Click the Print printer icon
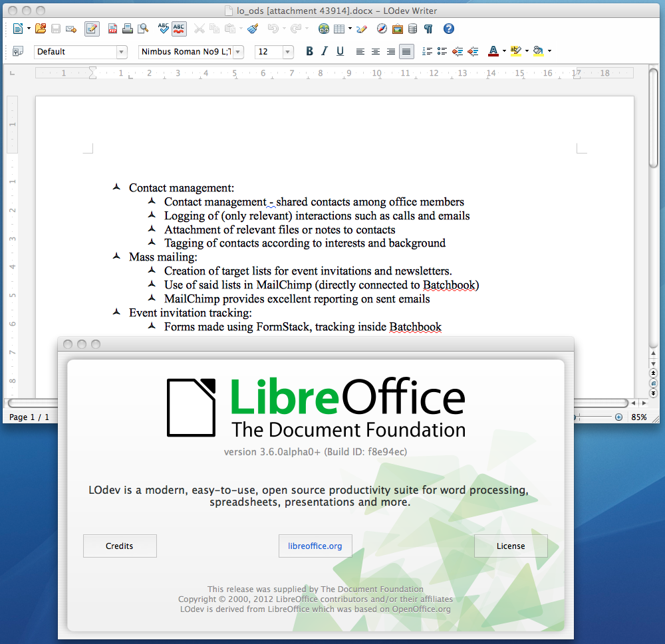665x644 pixels. coord(128,29)
